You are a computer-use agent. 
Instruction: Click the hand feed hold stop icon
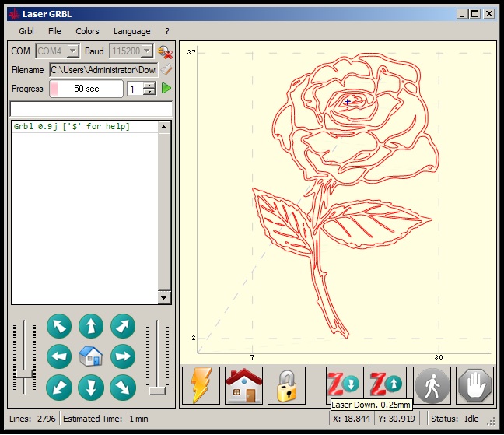point(474,385)
